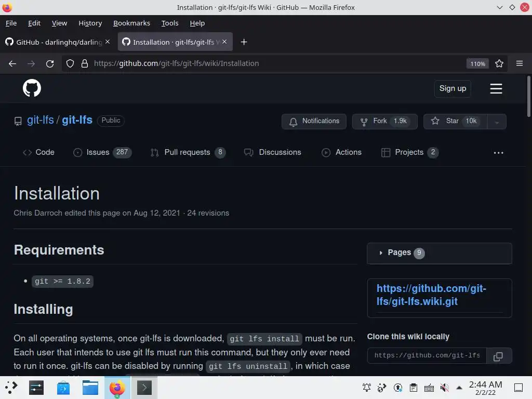This screenshot has height=399, width=532.
Task: Copy the wiki clone URL to the clipboard
Action: coord(498,356)
